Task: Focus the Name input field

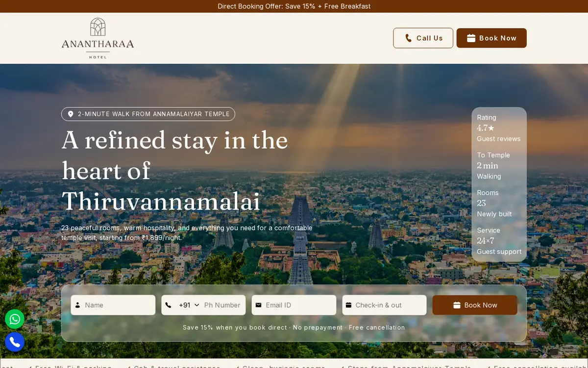Action: (113, 305)
